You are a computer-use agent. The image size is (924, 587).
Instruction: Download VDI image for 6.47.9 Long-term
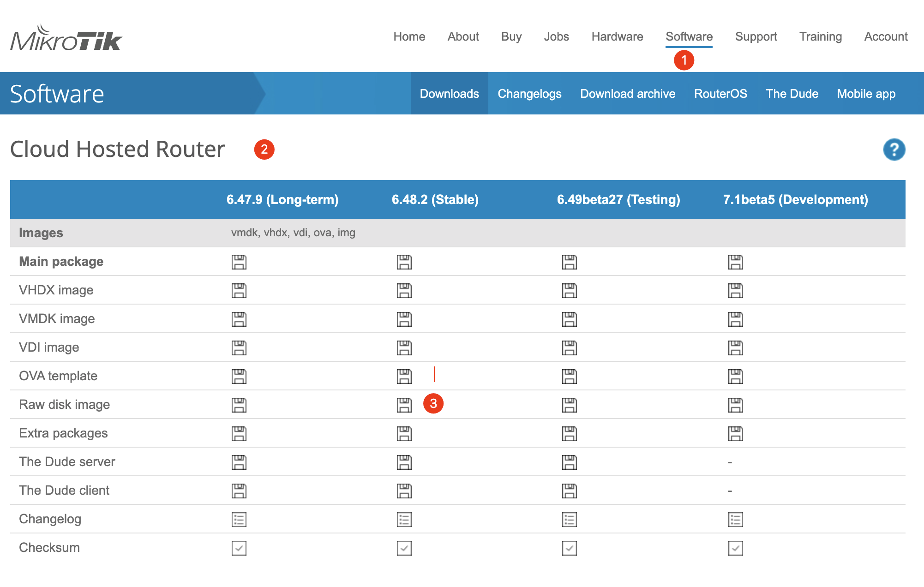[x=239, y=348]
